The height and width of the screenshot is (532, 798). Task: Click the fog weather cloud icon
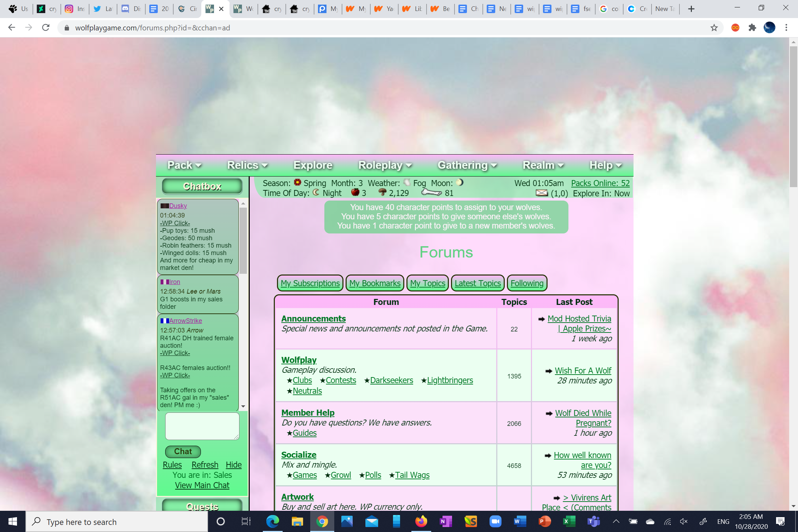click(x=407, y=183)
